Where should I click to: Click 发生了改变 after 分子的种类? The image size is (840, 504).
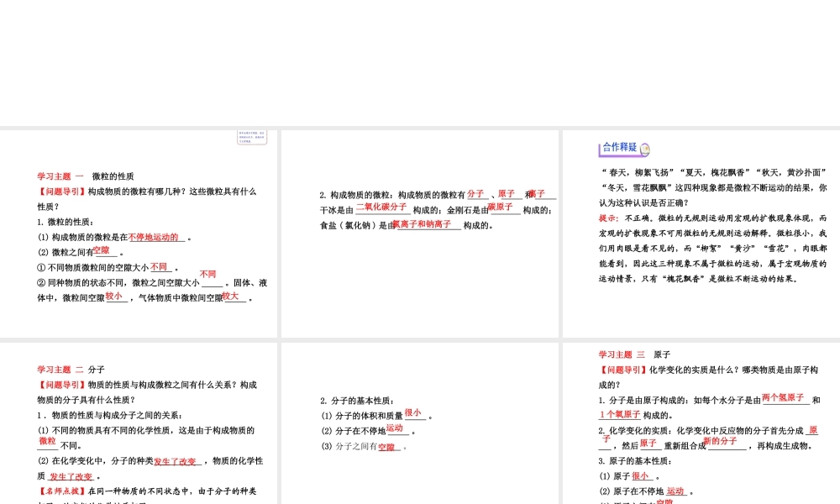click(x=176, y=461)
